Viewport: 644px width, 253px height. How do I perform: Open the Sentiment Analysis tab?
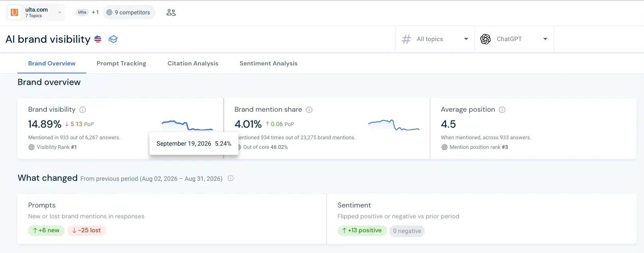pyautogui.click(x=268, y=63)
